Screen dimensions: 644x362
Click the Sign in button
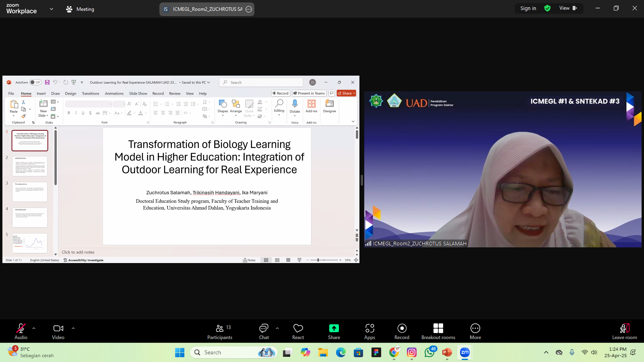tap(528, 8)
